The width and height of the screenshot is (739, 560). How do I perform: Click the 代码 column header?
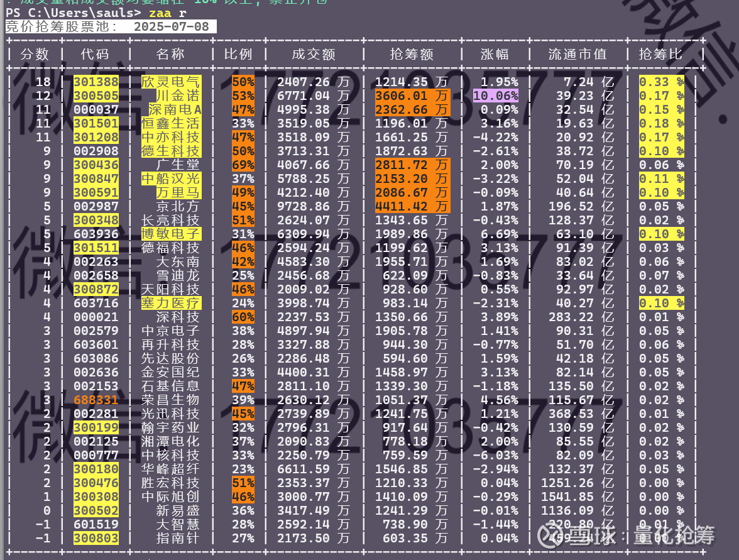coord(96,54)
